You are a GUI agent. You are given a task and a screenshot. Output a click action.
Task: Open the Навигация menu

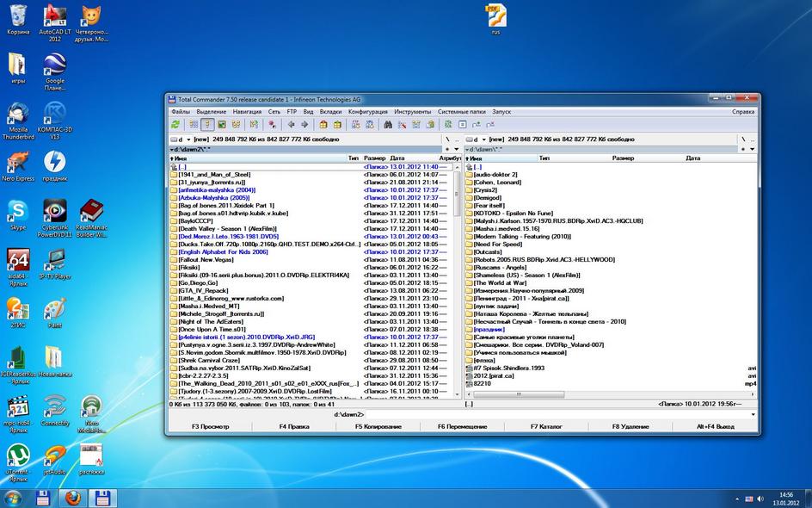click(247, 111)
